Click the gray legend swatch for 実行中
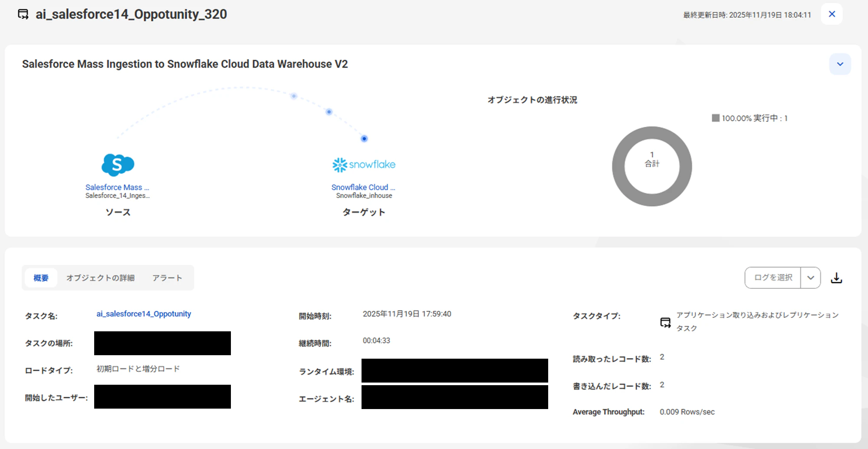 716,118
